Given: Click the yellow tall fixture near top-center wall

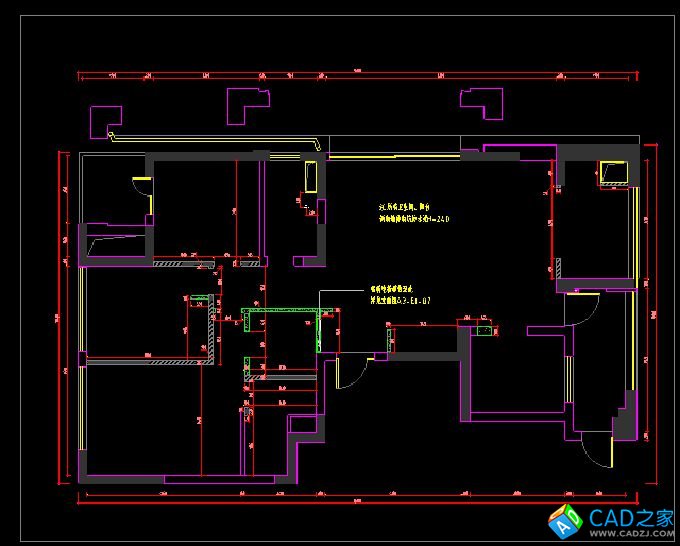Looking at the screenshot, I should click(310, 178).
